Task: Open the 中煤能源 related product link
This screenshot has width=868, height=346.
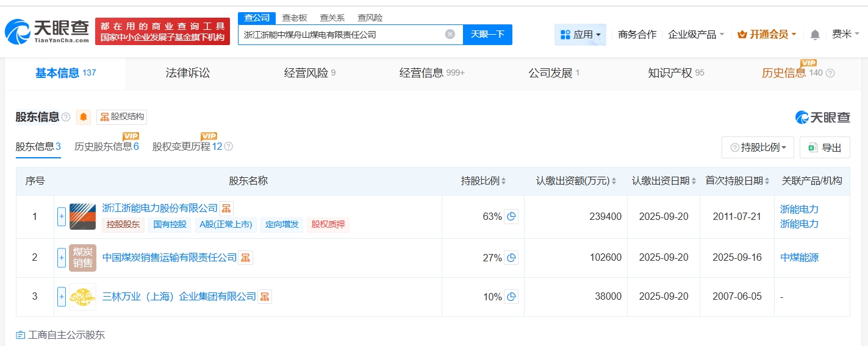Action: 799,258
